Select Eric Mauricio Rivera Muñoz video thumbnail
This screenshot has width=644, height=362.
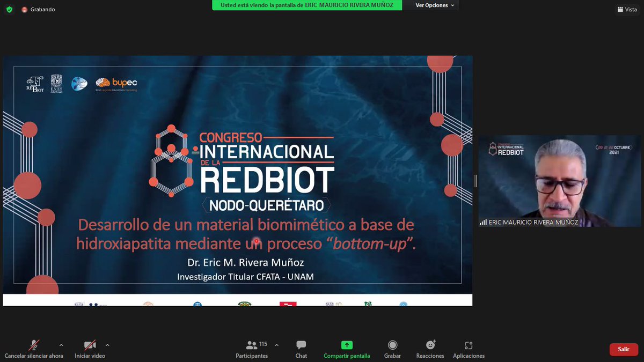[560, 181]
